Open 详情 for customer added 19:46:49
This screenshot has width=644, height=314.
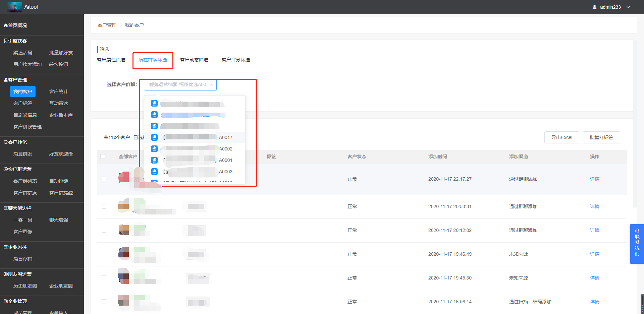click(595, 254)
